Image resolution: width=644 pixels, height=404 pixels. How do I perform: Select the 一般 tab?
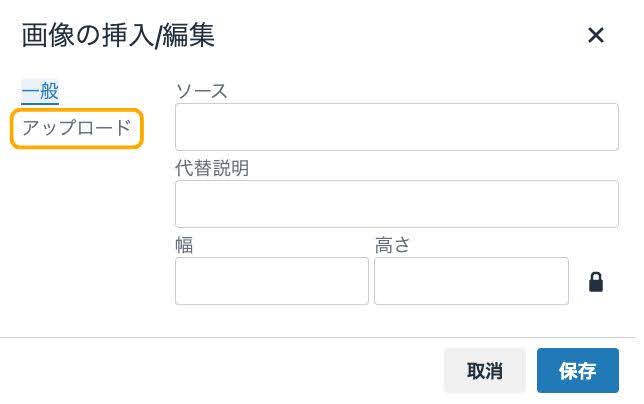pos(40,91)
